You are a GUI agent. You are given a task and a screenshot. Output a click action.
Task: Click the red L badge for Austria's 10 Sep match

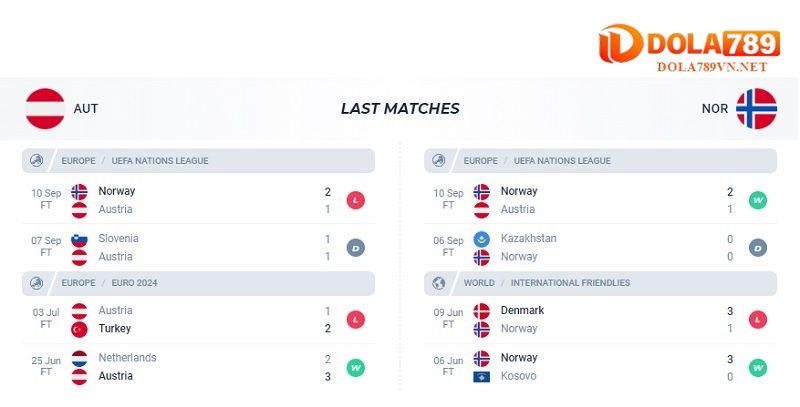355,200
